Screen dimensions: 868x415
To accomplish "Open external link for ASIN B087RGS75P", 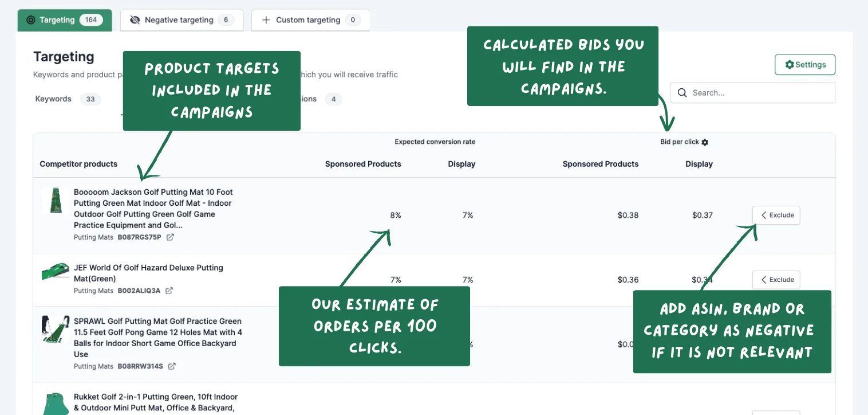I will pyautogui.click(x=170, y=237).
